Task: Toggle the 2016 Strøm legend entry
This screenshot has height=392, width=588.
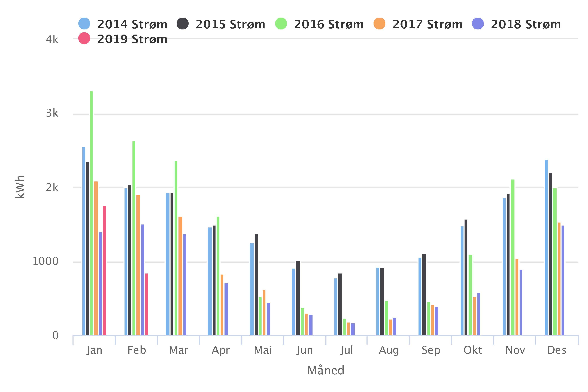Action: tap(329, 24)
